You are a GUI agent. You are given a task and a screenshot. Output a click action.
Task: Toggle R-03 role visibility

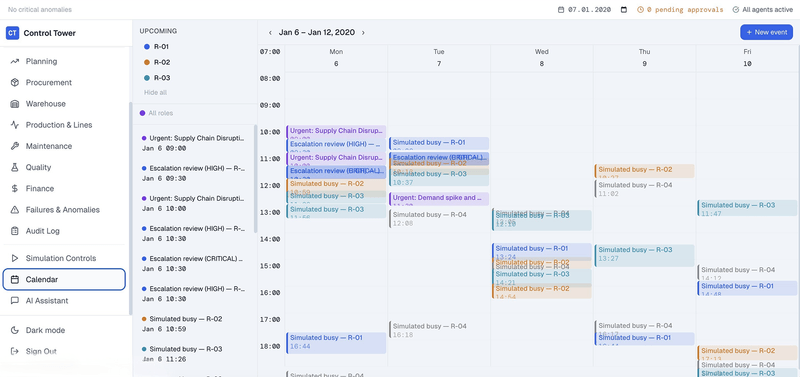pyautogui.click(x=156, y=78)
